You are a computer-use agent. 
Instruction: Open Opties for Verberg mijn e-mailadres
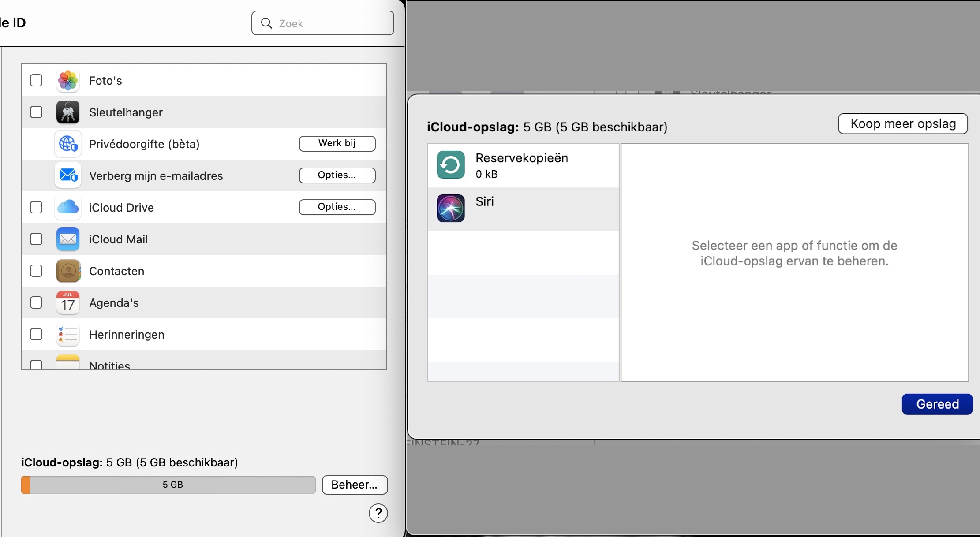(337, 175)
